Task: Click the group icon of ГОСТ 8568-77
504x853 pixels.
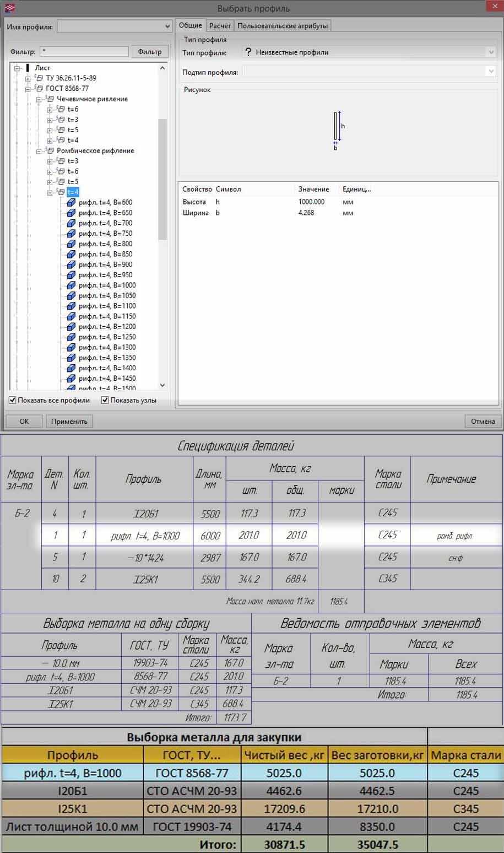Action: click(x=39, y=88)
